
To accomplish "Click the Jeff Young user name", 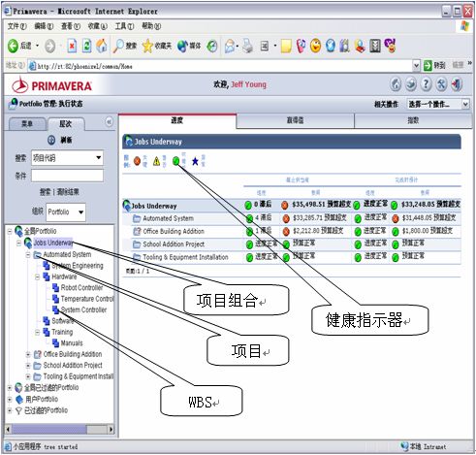I will (248, 84).
